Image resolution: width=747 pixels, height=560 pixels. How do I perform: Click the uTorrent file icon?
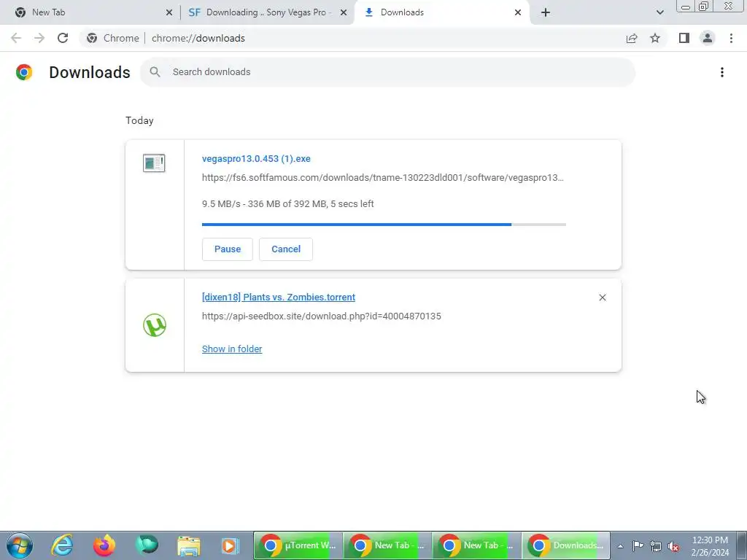pyautogui.click(x=155, y=325)
